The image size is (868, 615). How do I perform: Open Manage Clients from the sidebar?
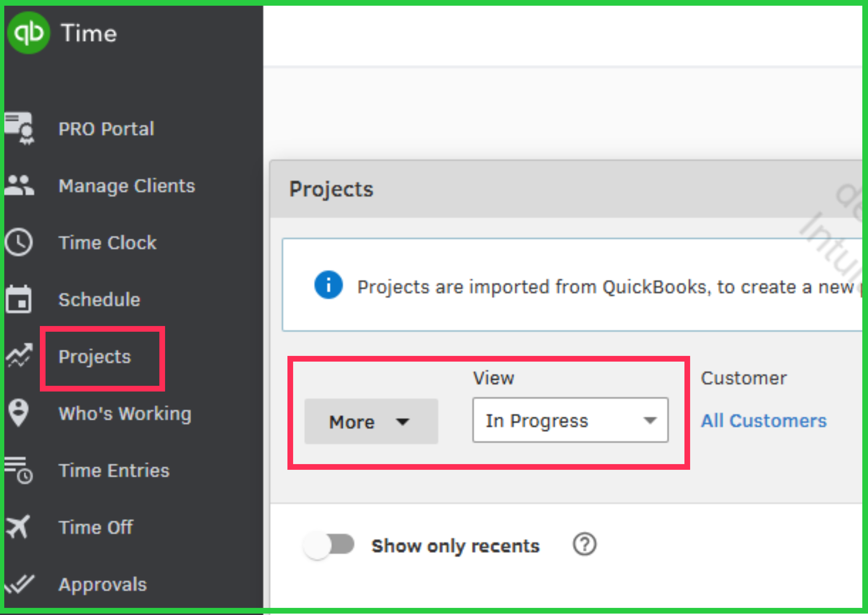(127, 186)
